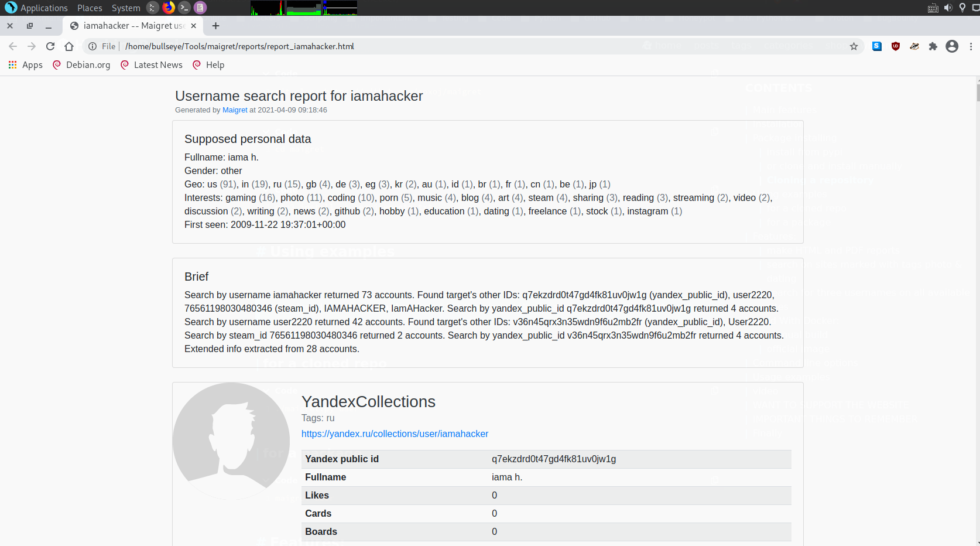The image size is (980, 546).
Task: Click the Gender: other line
Action: (213, 170)
